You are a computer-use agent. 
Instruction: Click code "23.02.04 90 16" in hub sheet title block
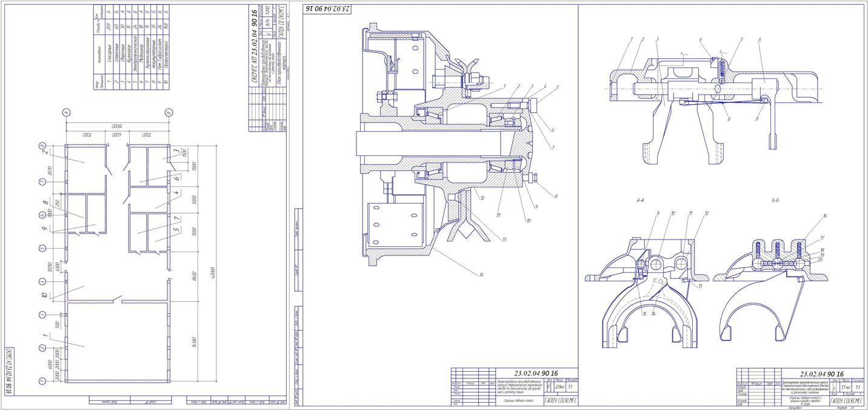tap(536, 374)
